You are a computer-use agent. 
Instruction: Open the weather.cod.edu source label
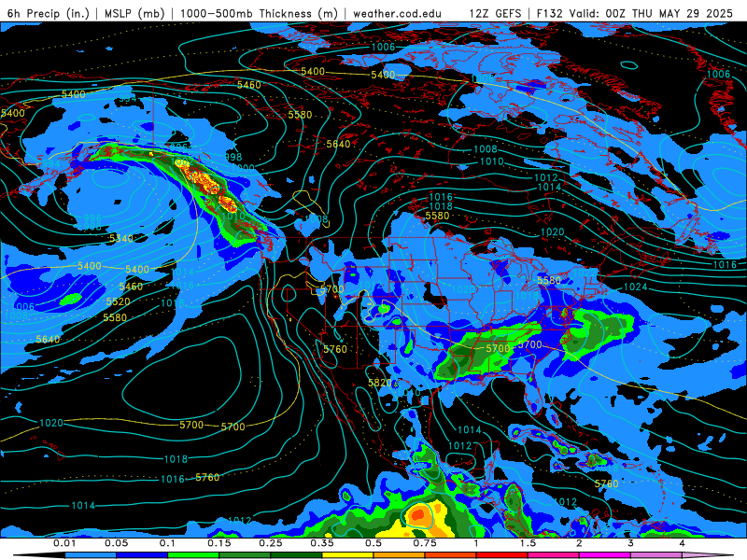click(397, 13)
